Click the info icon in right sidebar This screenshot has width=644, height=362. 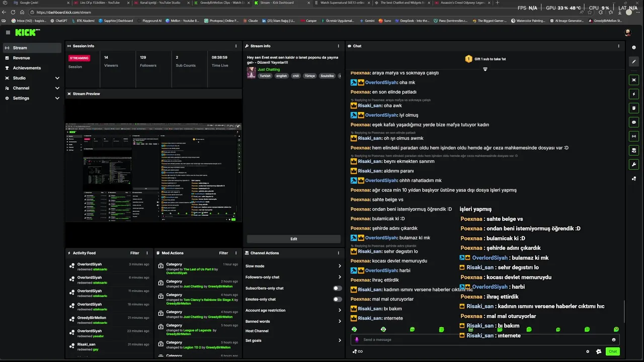tap(634, 47)
